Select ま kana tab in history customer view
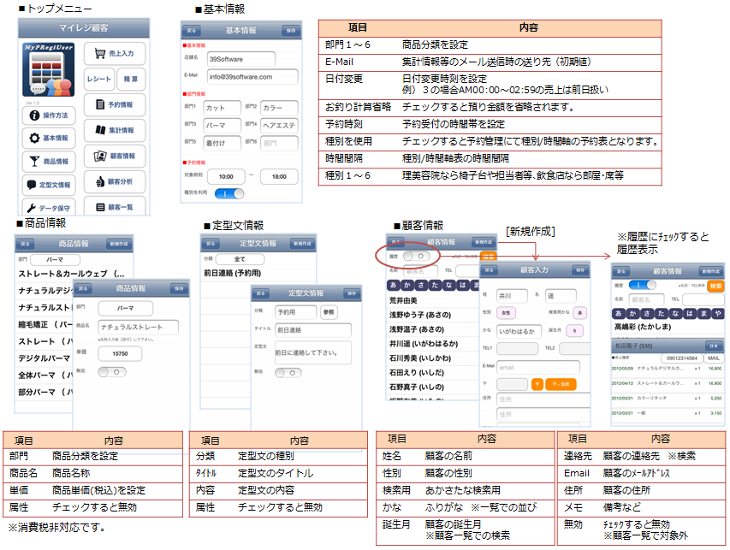The image size is (730, 550). click(x=704, y=313)
